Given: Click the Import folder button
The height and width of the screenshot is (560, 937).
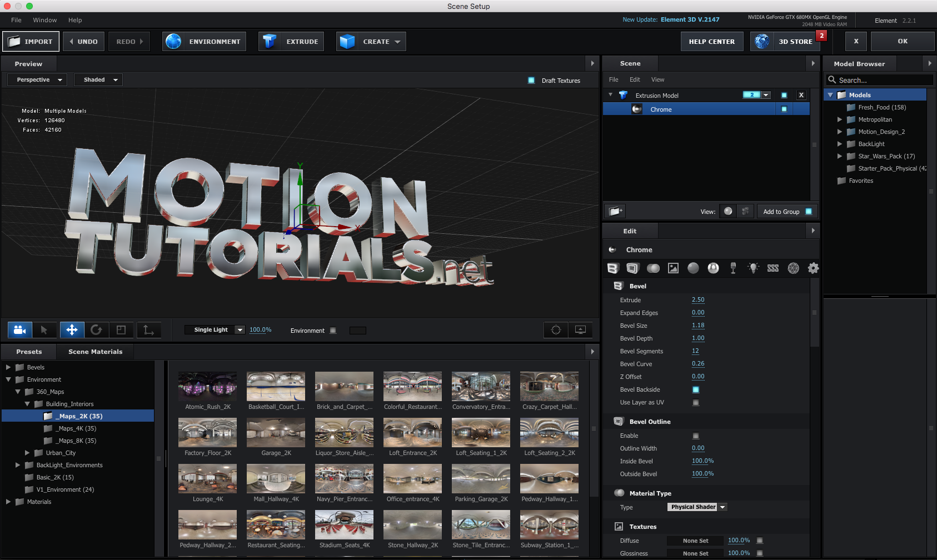Looking at the screenshot, I should pyautogui.click(x=31, y=42).
